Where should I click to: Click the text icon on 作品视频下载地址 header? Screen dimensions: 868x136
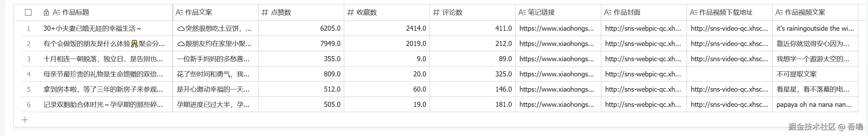[693, 12]
